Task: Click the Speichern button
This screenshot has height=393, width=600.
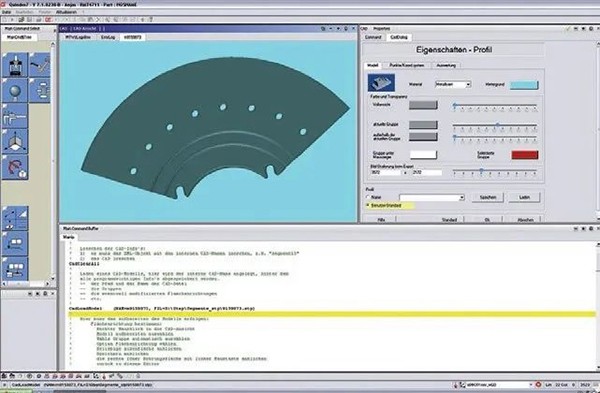Action: pos(488,197)
